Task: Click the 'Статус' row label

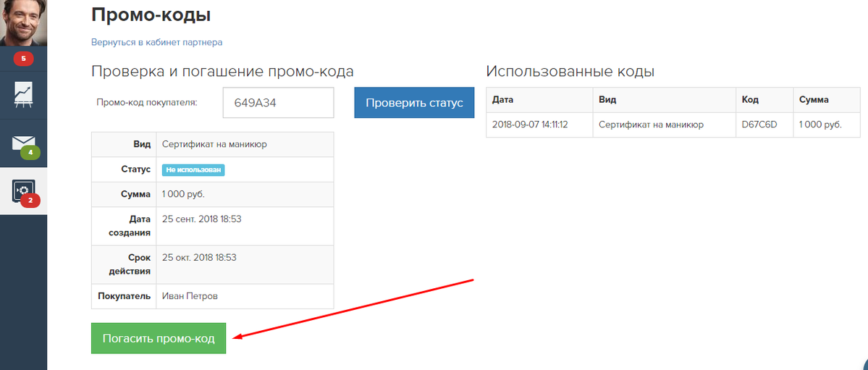Action: tap(135, 169)
